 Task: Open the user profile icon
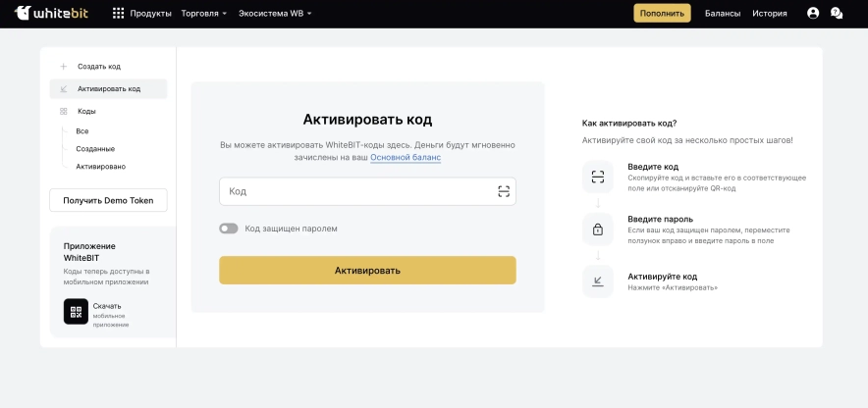tap(812, 14)
